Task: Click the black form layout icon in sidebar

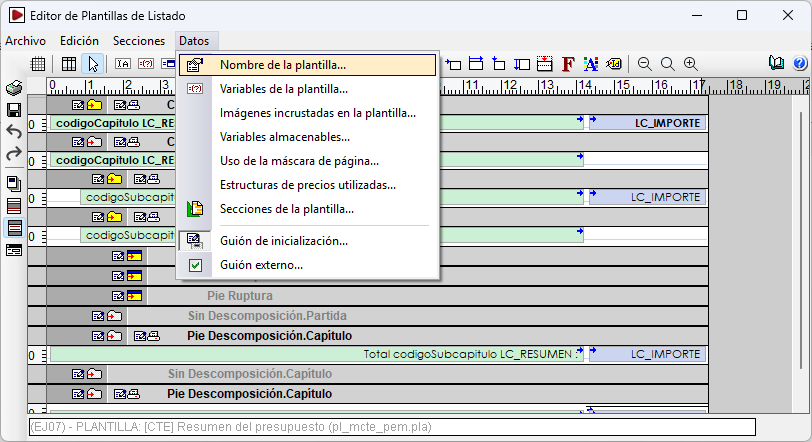Action: 14,251
